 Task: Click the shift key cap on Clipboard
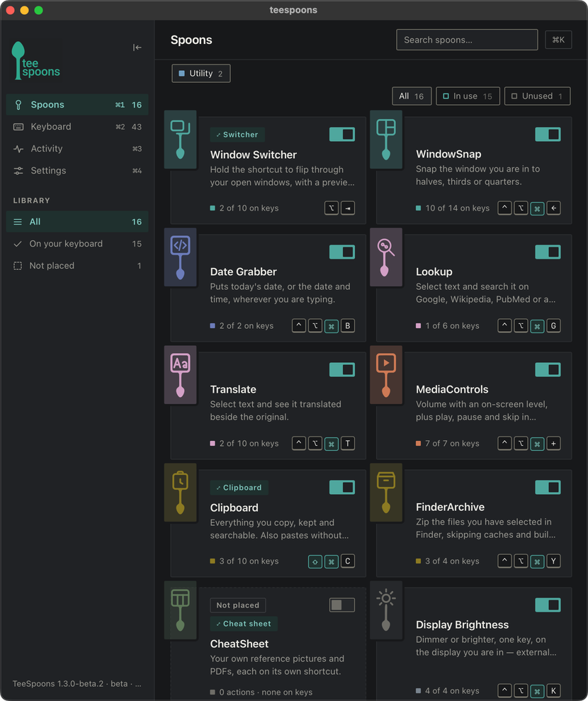(x=315, y=561)
